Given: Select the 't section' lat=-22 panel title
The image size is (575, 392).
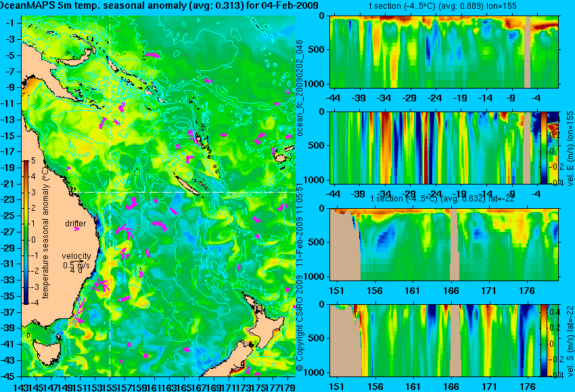Looking at the screenshot, I should (443, 199).
